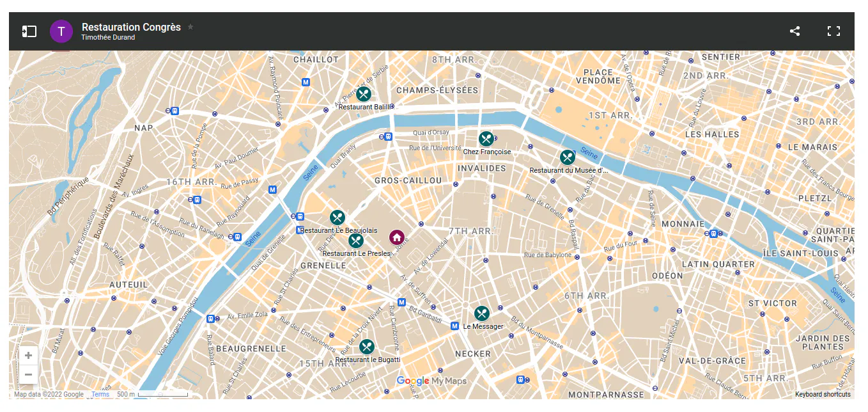Click the train station icon near Quai d'Orsay
868x412 pixels.
388,136
